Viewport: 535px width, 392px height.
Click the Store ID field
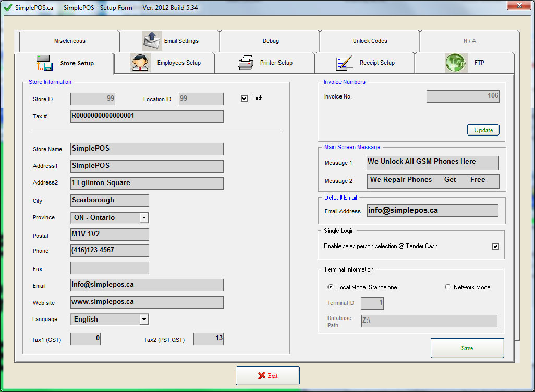click(93, 99)
